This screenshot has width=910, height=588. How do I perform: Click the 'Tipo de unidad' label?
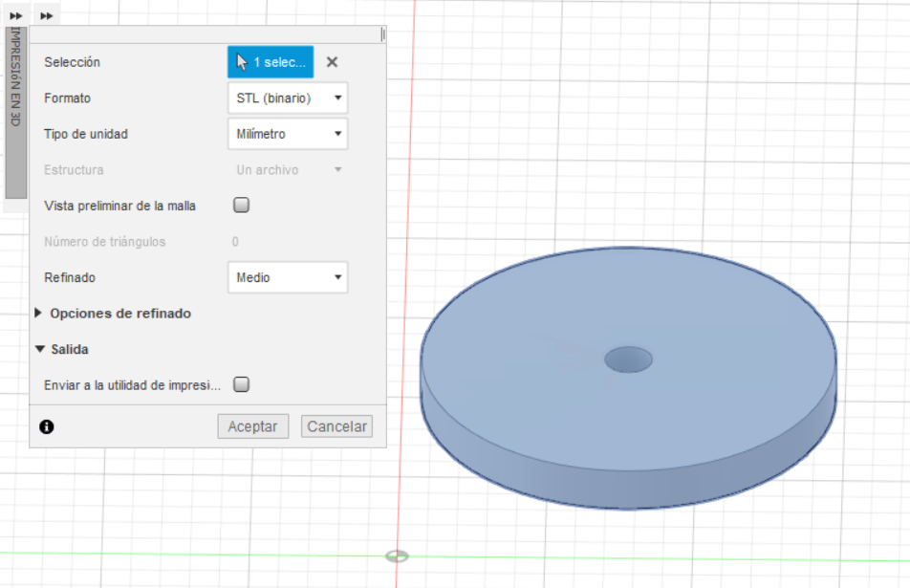tap(86, 134)
